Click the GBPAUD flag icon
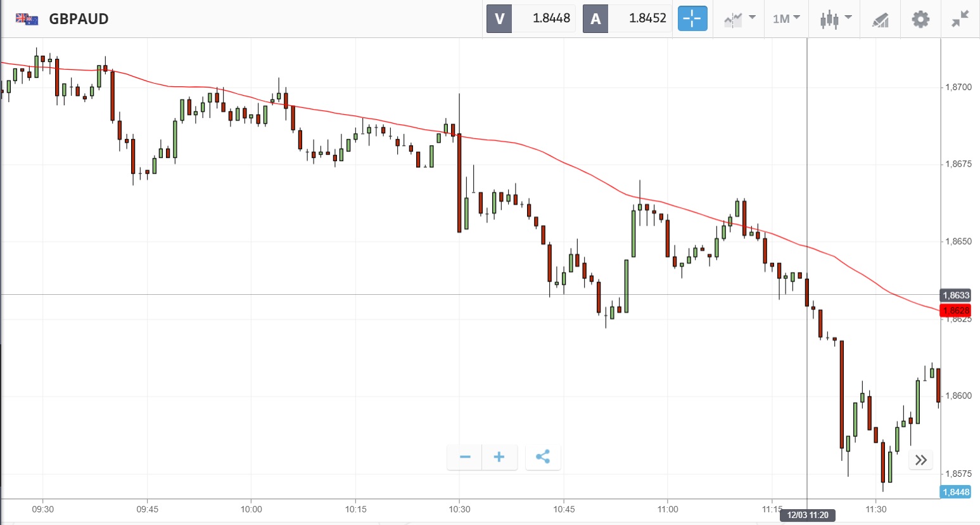The height and width of the screenshot is (525, 980). (27, 19)
